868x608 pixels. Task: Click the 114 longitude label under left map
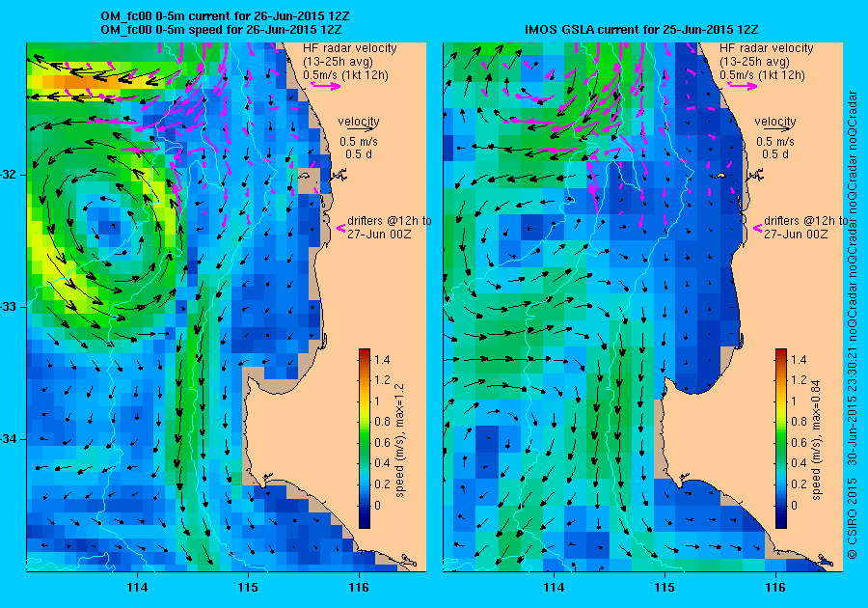137,588
